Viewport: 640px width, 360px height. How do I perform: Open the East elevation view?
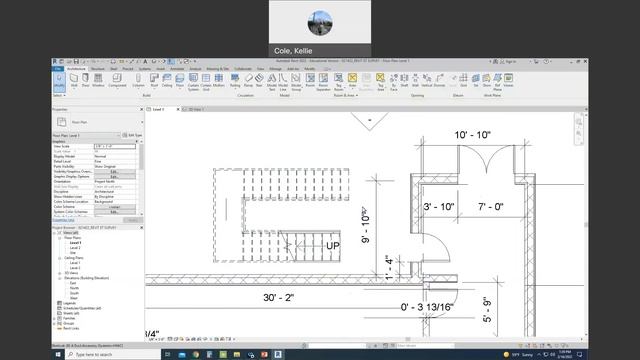pyautogui.click(x=73, y=283)
